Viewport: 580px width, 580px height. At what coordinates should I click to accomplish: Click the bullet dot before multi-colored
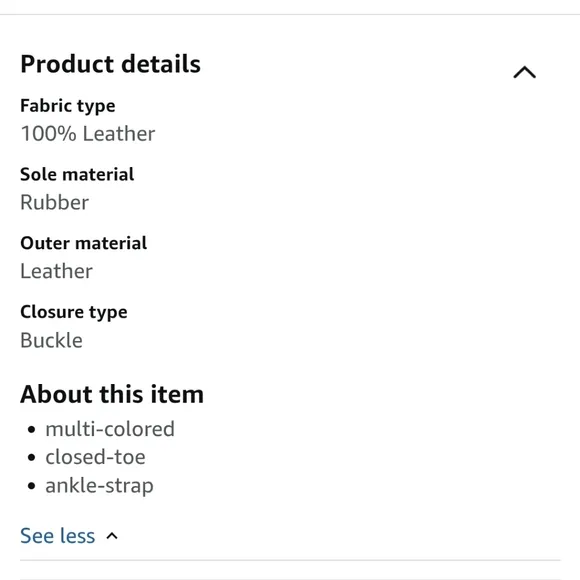(x=31, y=429)
